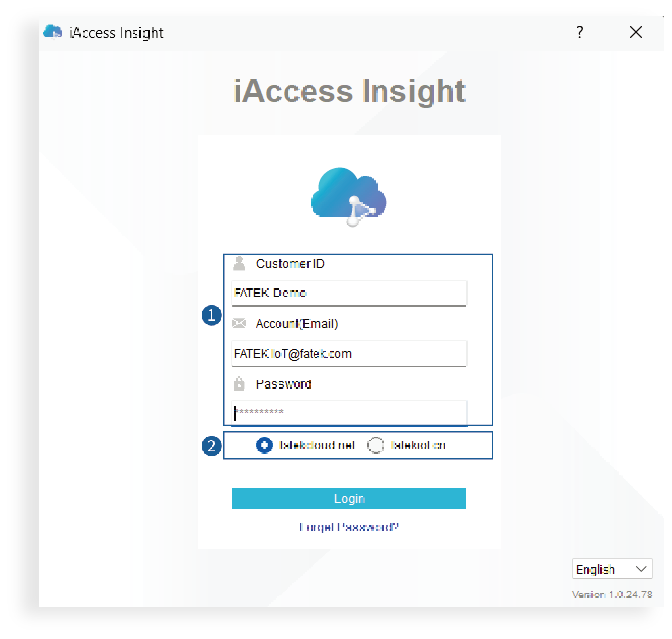Click the numbered marker 2 badge
This screenshot has height=639, width=672.
212,445
